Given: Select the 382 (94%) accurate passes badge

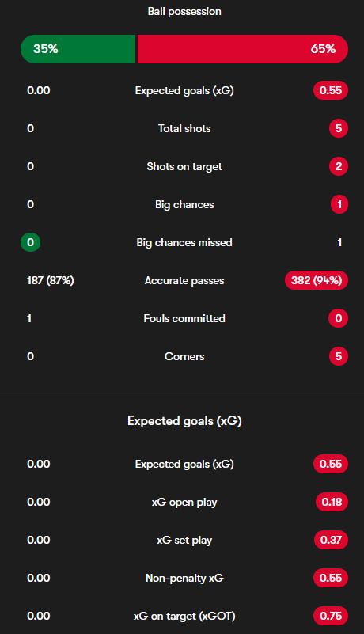Looking at the screenshot, I should pos(317,280).
